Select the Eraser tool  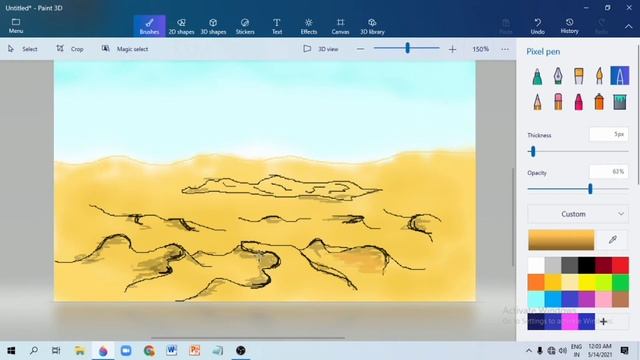coord(558,102)
